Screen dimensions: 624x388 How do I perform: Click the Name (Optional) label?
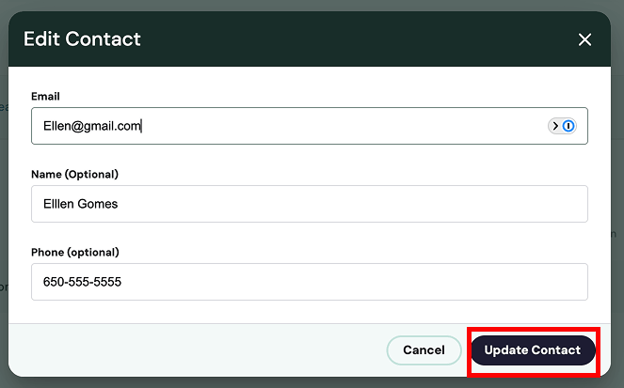pos(75,174)
